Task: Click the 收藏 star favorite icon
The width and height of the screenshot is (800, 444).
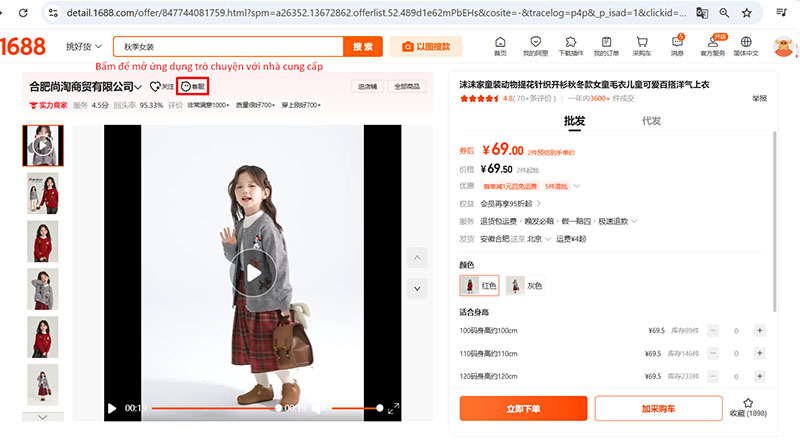Action: coord(748,403)
